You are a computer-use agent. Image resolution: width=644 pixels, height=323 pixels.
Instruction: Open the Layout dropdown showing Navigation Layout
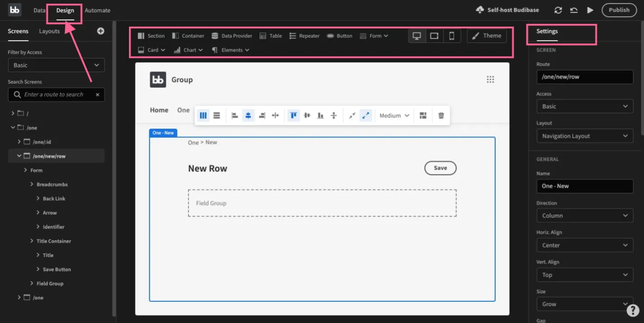click(585, 136)
